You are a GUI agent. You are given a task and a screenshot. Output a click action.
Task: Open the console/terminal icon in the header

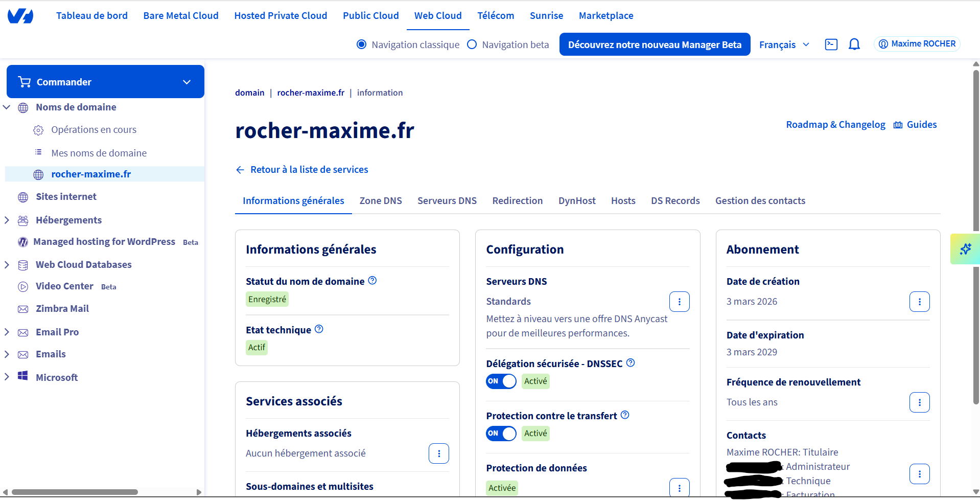pyautogui.click(x=831, y=44)
